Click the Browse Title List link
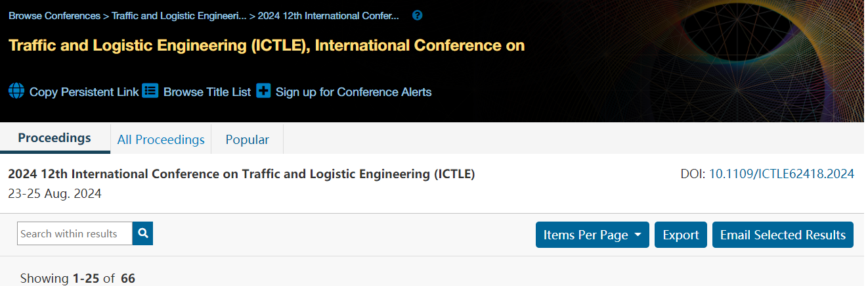Image resolution: width=868 pixels, height=286 pixels. coord(207,92)
